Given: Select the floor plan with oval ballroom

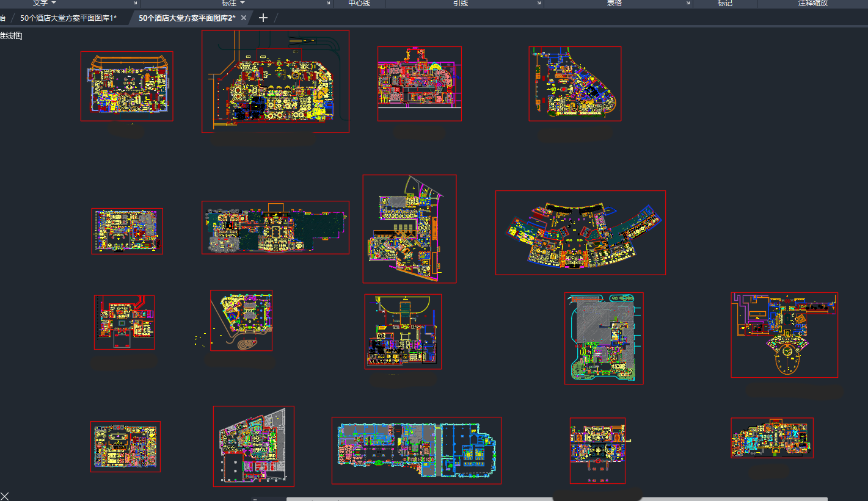Looking at the screenshot, I should 784,334.
